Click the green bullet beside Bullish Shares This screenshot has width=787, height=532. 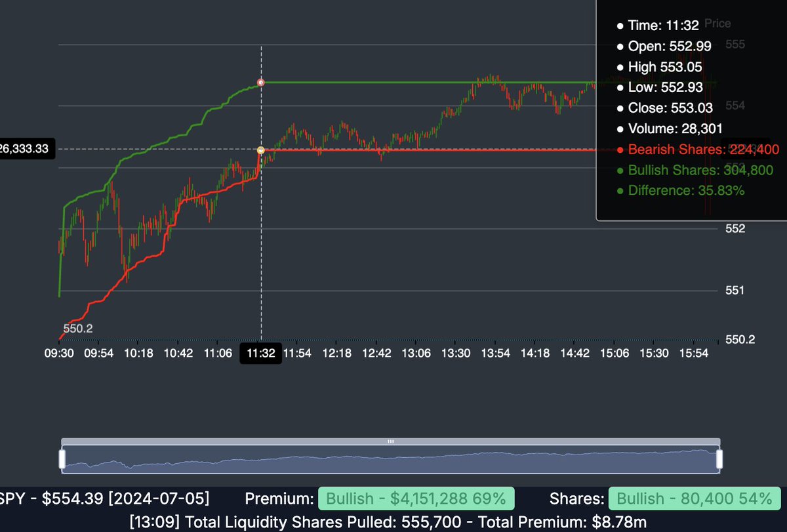click(x=620, y=170)
